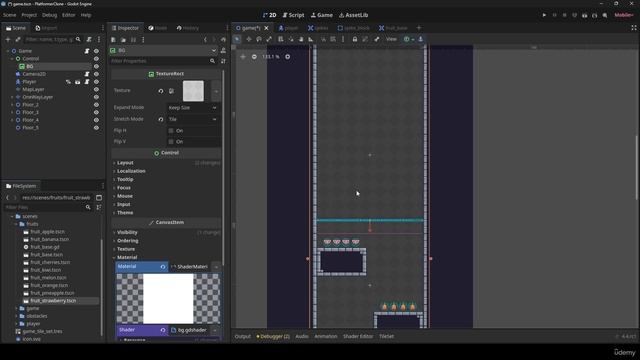
Task: Toggle visibility of the Player node
Action: [x=96, y=82]
